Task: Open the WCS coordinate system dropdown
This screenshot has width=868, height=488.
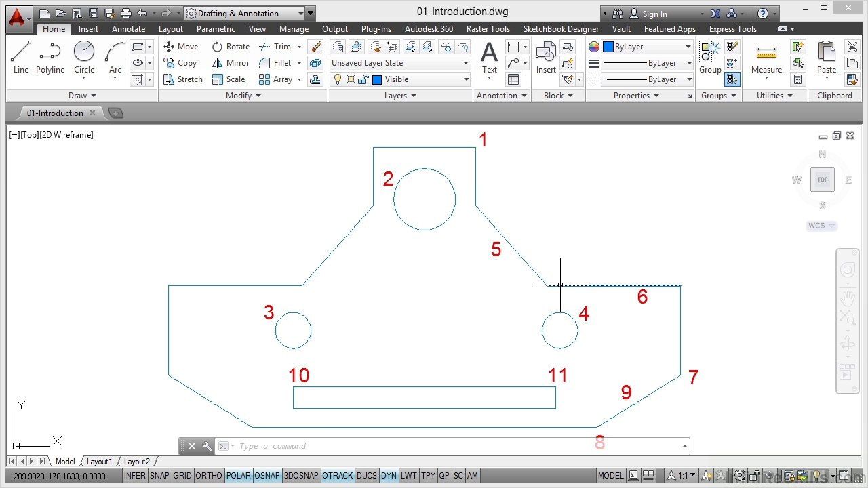Action: click(x=822, y=226)
